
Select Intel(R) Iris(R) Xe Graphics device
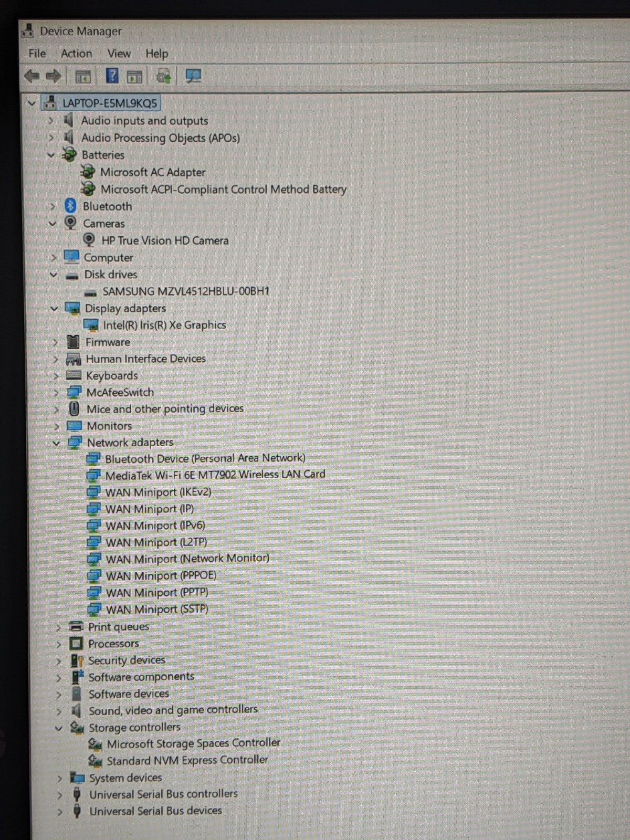point(164,325)
